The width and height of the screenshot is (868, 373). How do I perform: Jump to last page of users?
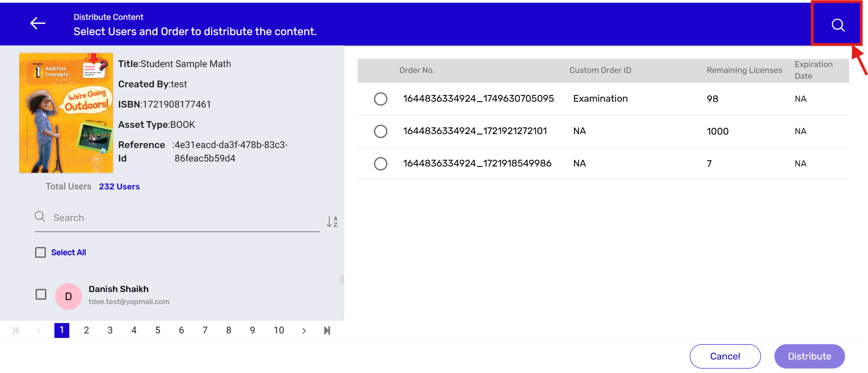(327, 331)
